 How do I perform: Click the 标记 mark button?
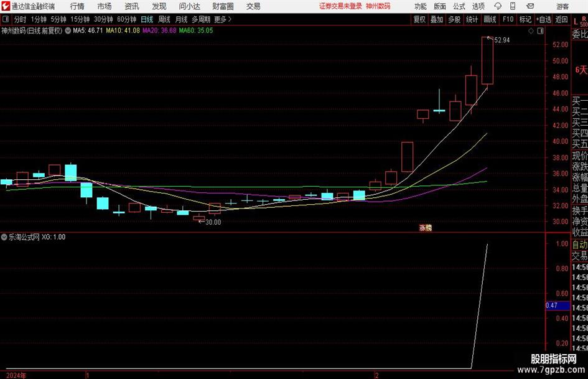pyautogui.click(x=525, y=19)
